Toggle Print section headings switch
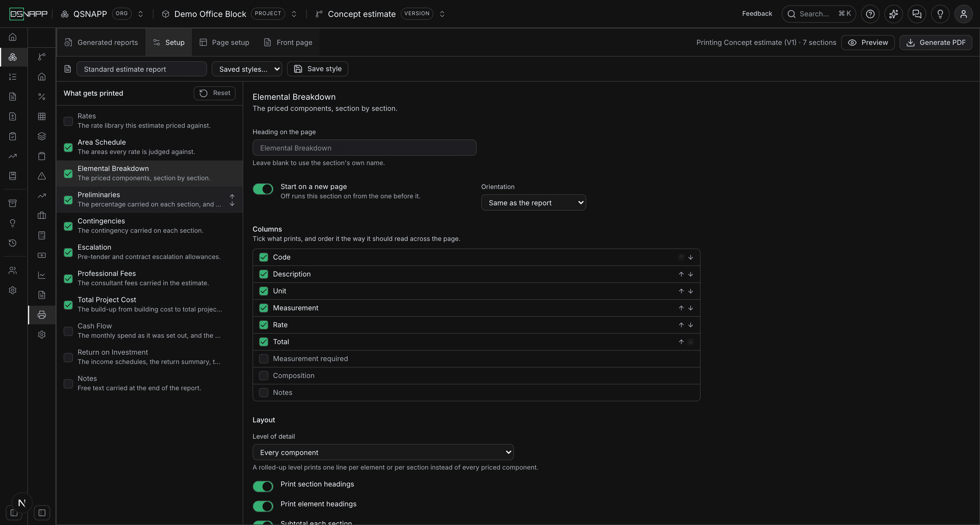The width and height of the screenshot is (980, 525). pos(263,486)
